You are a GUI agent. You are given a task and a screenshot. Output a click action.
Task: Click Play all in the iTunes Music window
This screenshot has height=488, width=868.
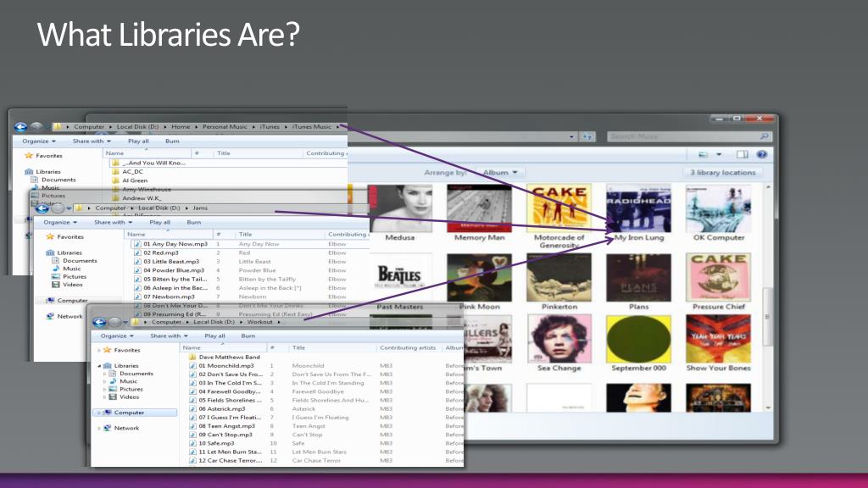click(138, 141)
